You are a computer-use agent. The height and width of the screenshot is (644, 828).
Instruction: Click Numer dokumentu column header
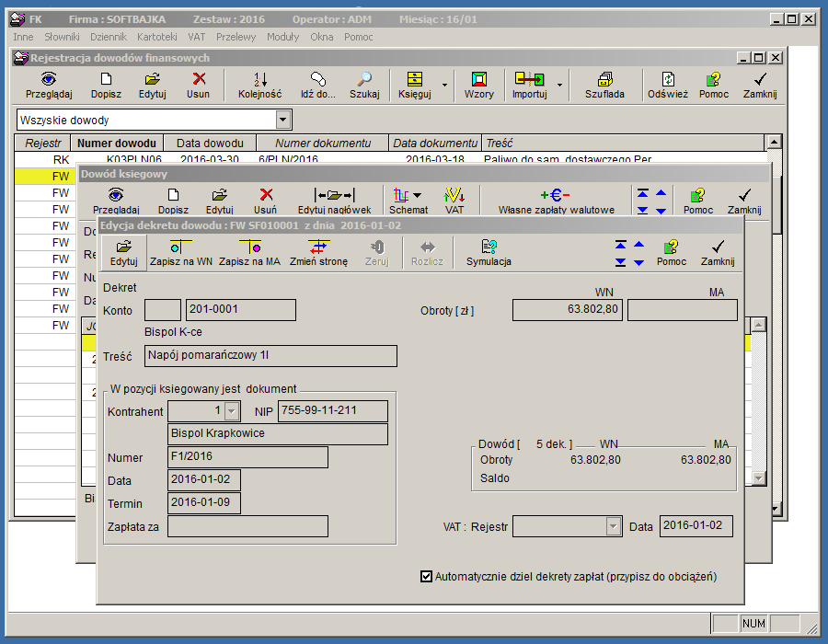pos(323,143)
